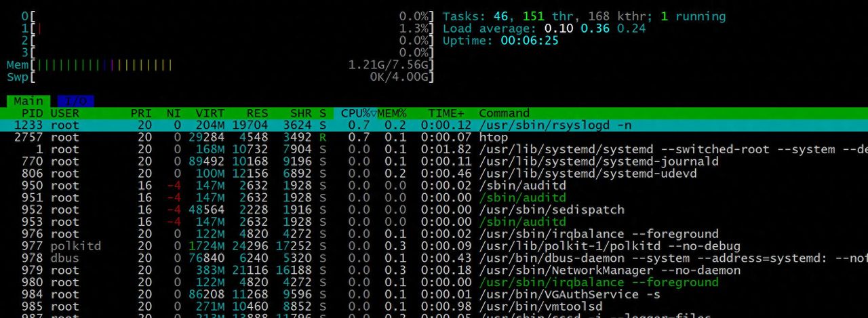The image size is (868, 318).
Task: Sort by the MEM% column header
Action: pos(392,113)
